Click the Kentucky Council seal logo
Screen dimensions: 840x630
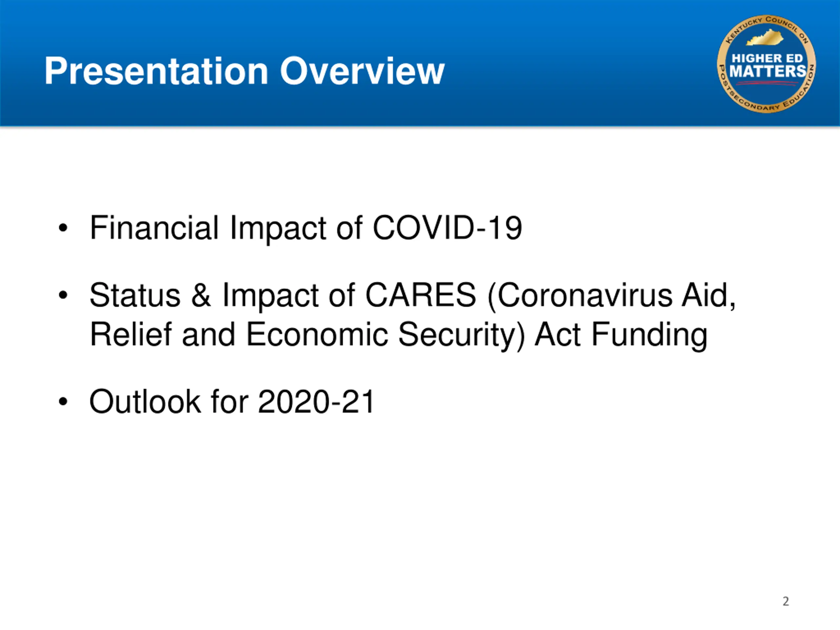coord(766,64)
